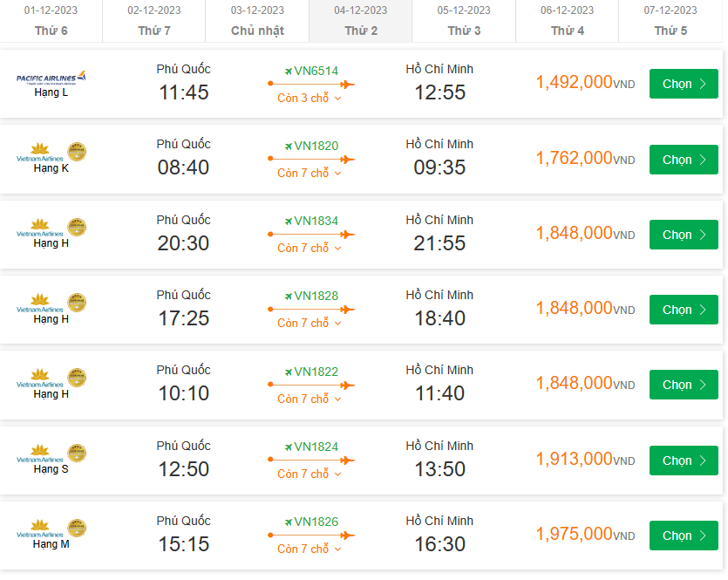728x580 pixels.
Task: Open seat details dropdown for VN1824
Action: click(x=310, y=474)
